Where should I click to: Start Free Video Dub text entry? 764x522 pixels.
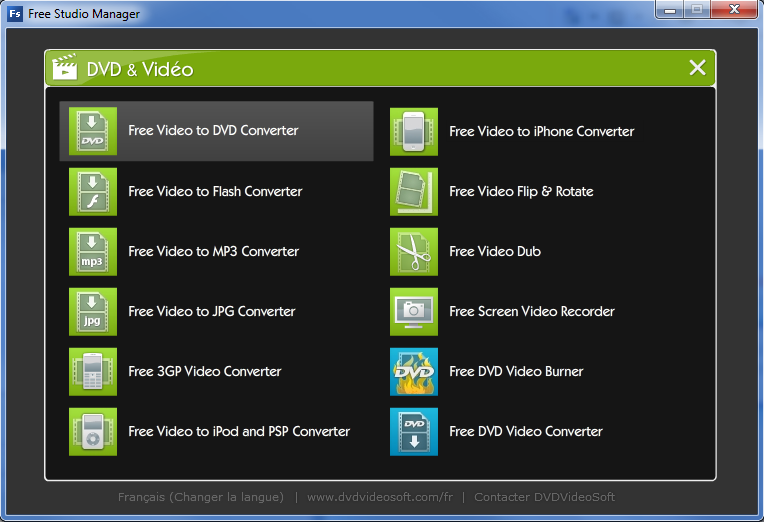[495, 251]
